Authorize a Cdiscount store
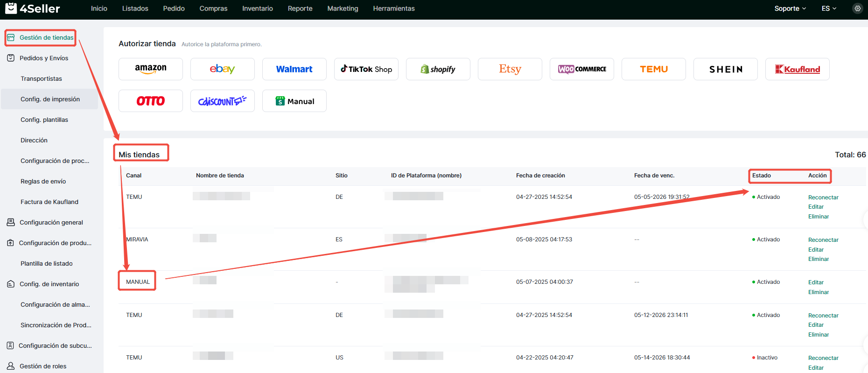 tap(223, 101)
